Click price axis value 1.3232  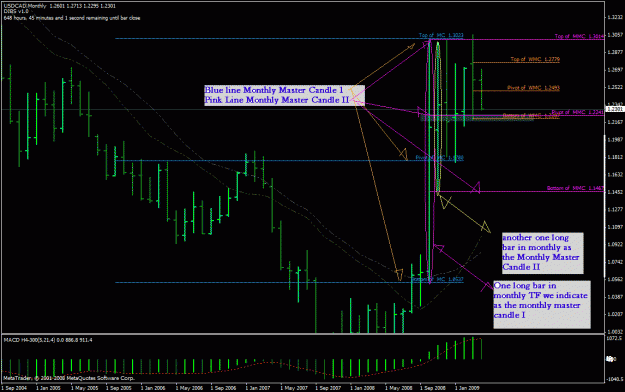[615, 18]
